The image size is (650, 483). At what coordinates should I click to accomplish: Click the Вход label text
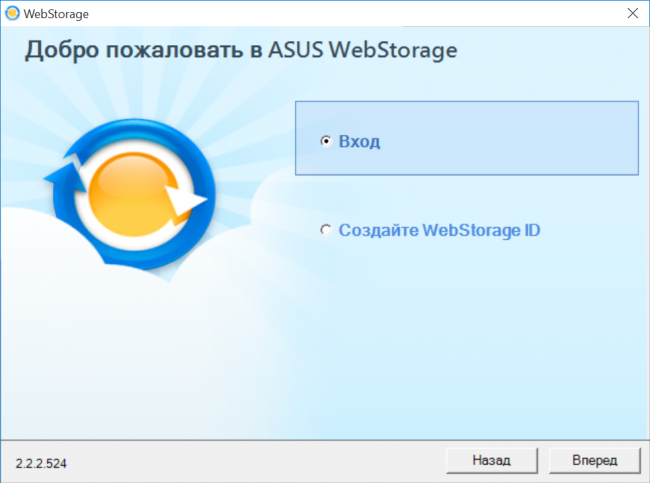(x=359, y=141)
